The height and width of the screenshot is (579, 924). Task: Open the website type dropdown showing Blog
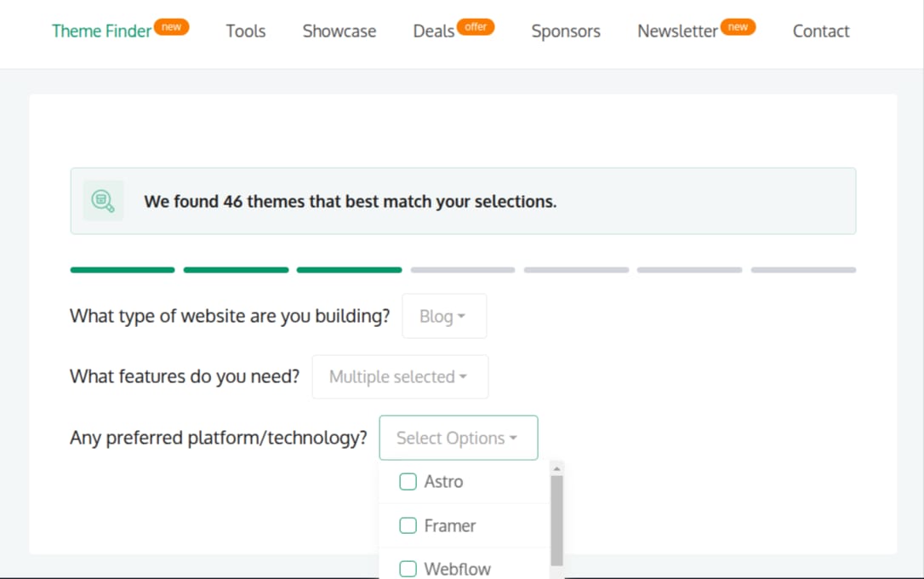click(444, 317)
